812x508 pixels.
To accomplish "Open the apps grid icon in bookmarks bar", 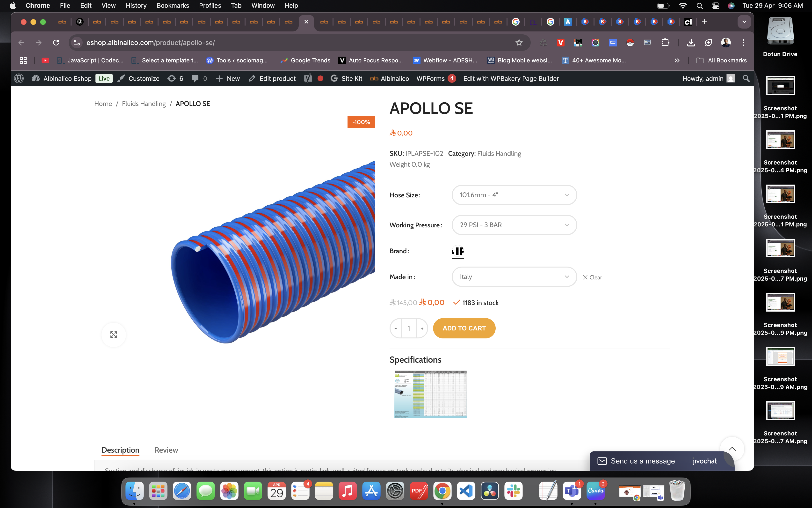I will (x=23, y=60).
